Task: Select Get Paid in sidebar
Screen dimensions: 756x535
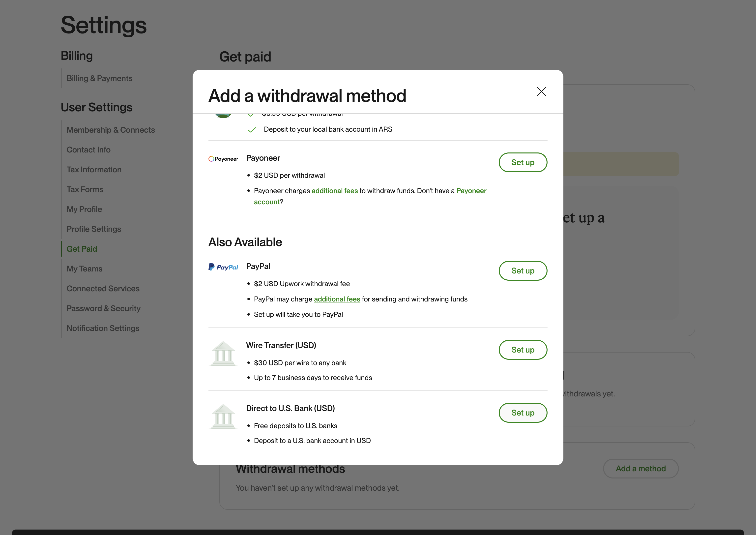Action: pos(82,249)
